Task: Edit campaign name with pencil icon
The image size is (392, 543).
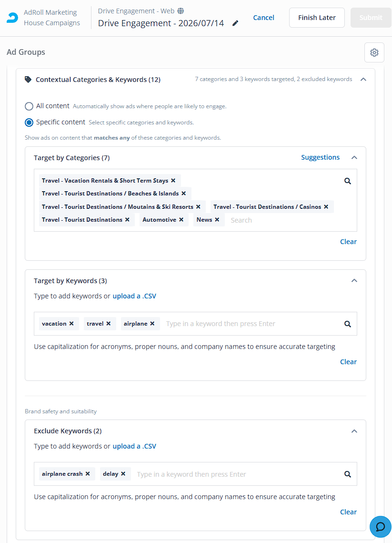Action: click(235, 23)
